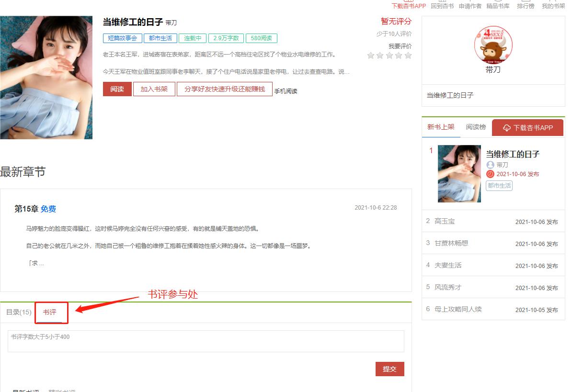Screen dimensions: 572x392
Task: Rate with the fourth star
Action: [399, 56]
